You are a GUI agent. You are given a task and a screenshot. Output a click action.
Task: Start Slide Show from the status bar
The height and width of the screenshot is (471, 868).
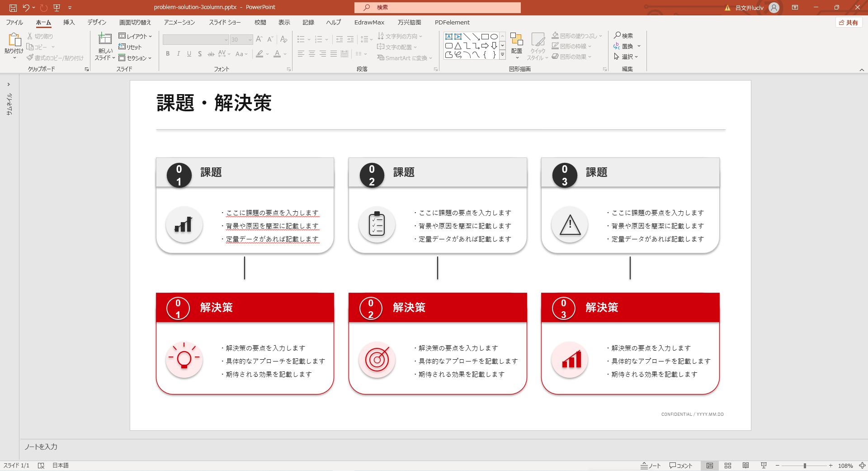pyautogui.click(x=764, y=466)
